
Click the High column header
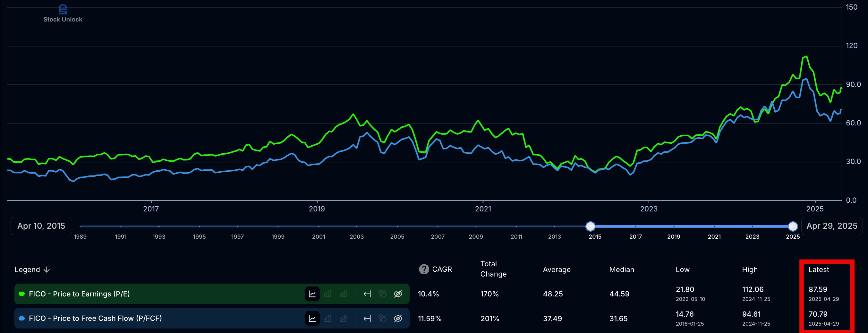pos(750,269)
